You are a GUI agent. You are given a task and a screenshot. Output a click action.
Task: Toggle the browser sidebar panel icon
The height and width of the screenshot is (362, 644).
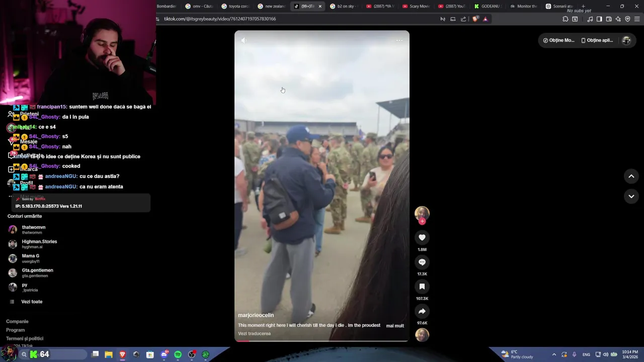(599, 19)
